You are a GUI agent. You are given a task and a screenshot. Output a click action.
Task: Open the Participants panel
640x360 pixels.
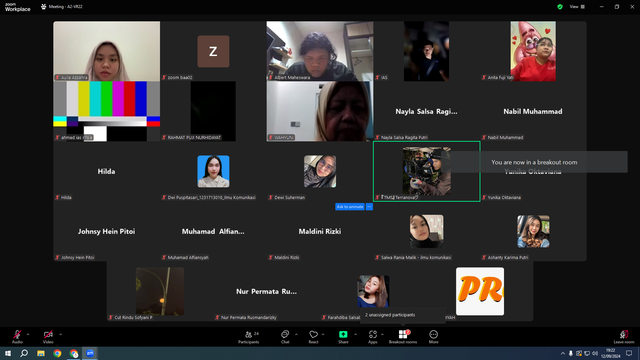pyautogui.click(x=249, y=337)
